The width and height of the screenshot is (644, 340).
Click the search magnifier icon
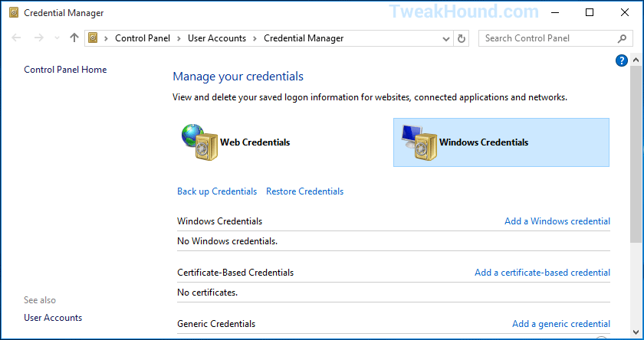pyautogui.click(x=622, y=38)
